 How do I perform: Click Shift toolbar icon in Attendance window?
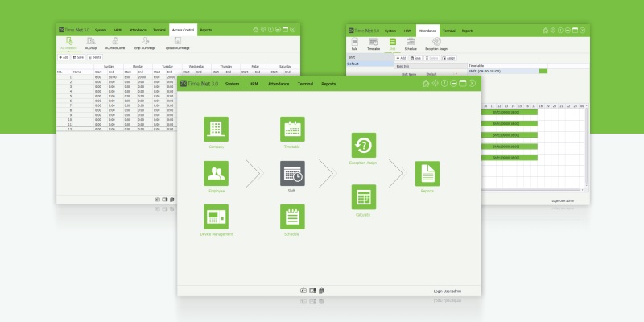pyautogui.click(x=393, y=42)
